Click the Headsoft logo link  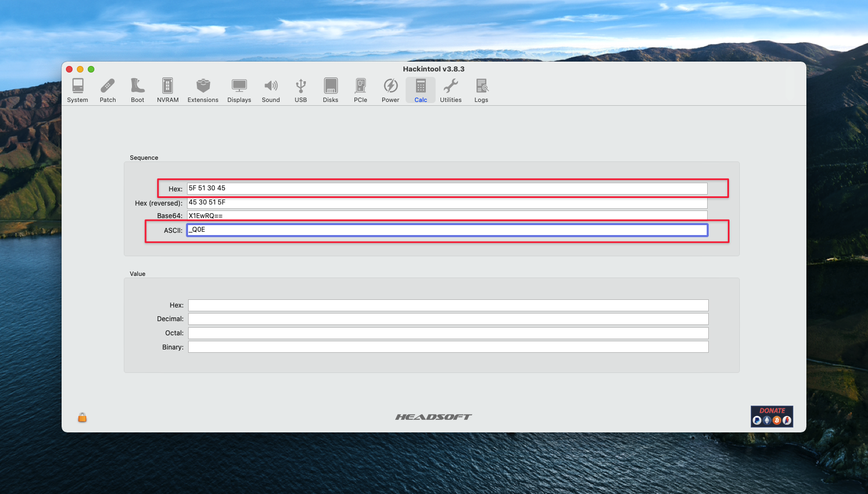(433, 417)
